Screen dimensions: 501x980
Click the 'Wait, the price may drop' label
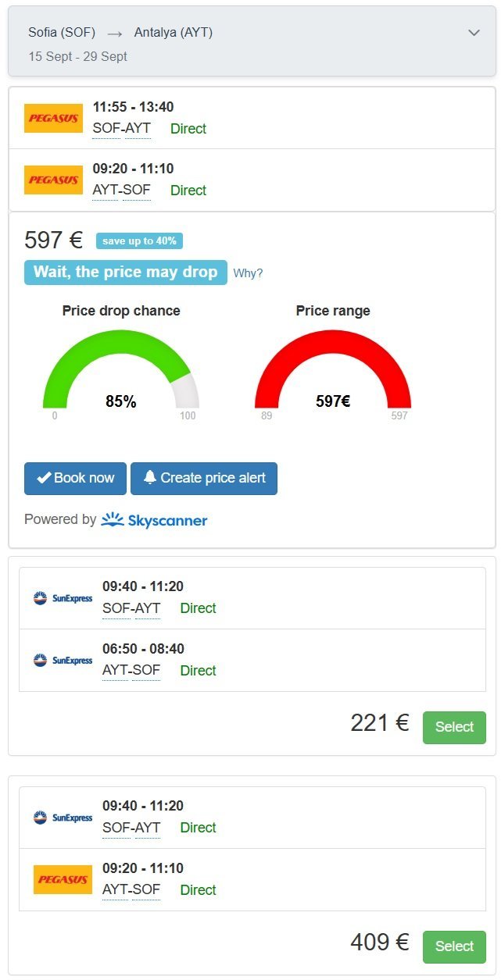[125, 273]
